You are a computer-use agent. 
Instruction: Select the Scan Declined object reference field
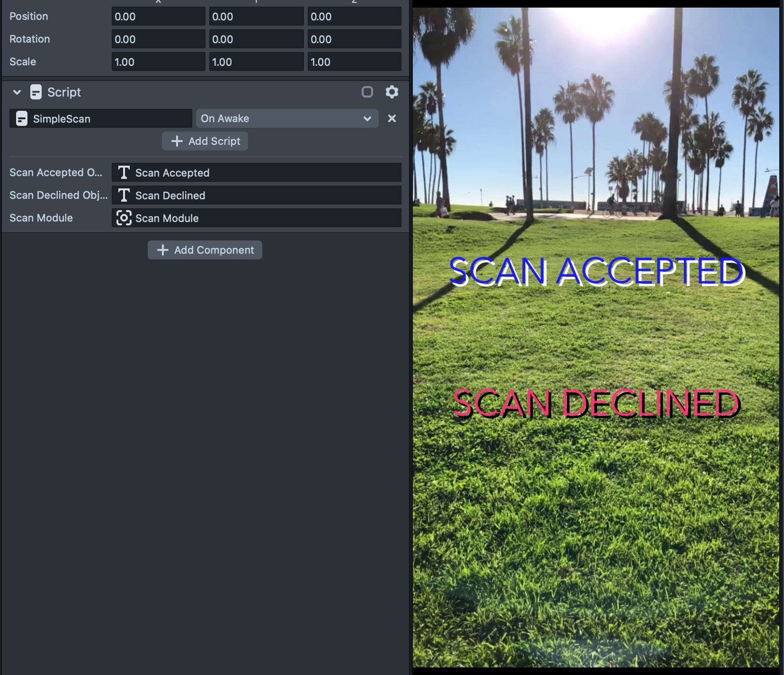(265, 195)
